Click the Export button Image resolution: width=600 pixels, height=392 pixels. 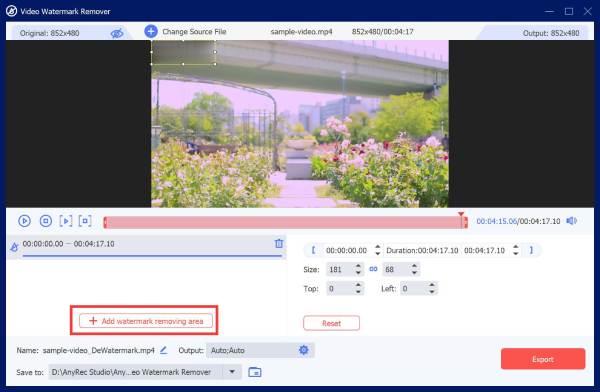[x=543, y=359]
